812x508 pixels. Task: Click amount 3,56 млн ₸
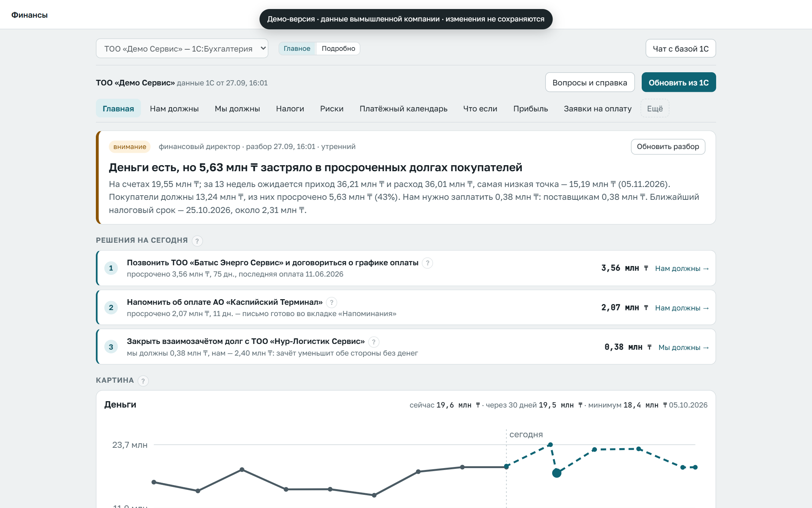point(625,268)
